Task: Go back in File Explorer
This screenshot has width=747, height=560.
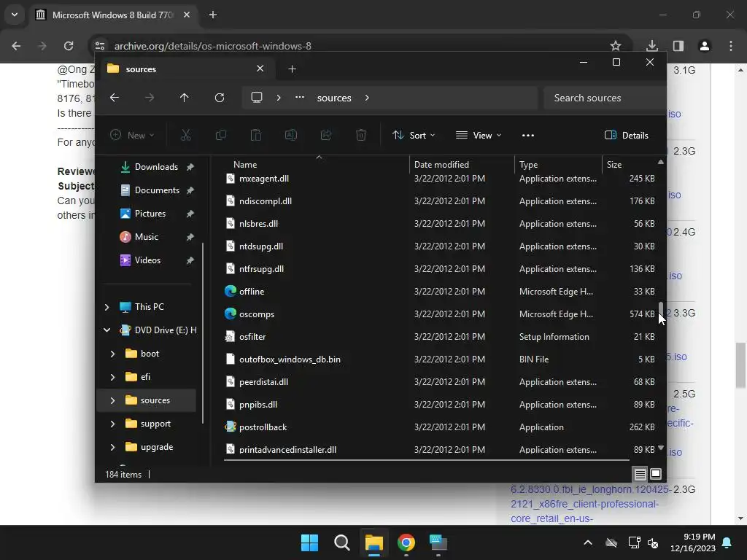Action: (x=115, y=98)
